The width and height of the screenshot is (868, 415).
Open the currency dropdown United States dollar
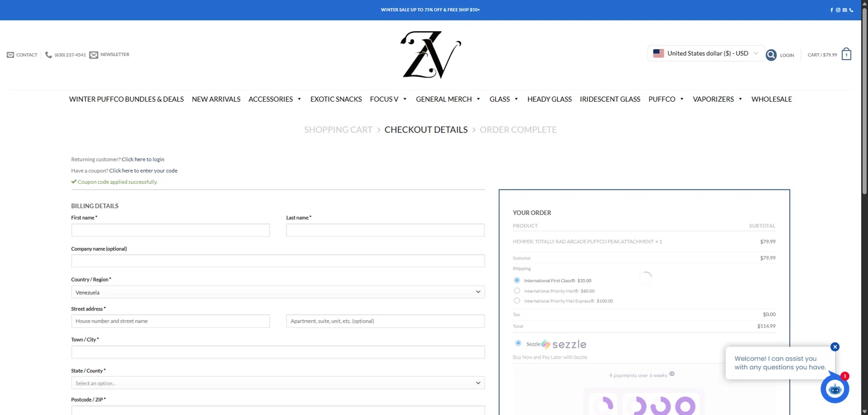706,53
